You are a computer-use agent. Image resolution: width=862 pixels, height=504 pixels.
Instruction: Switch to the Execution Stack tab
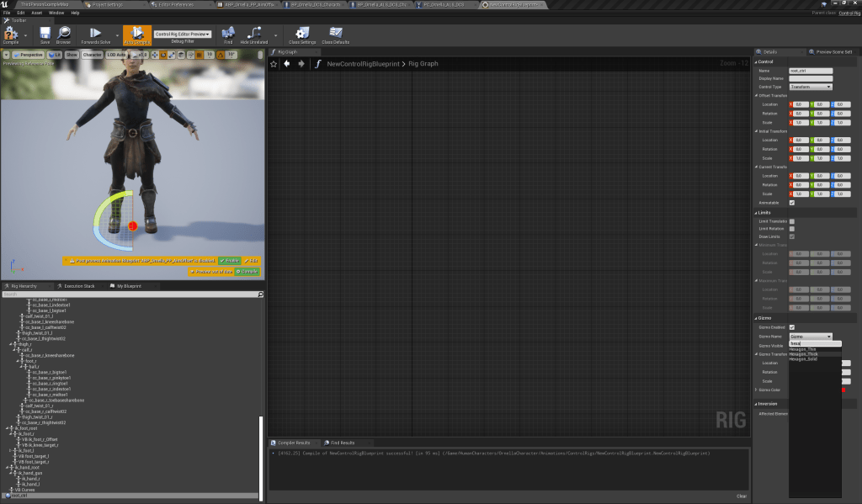coord(77,286)
